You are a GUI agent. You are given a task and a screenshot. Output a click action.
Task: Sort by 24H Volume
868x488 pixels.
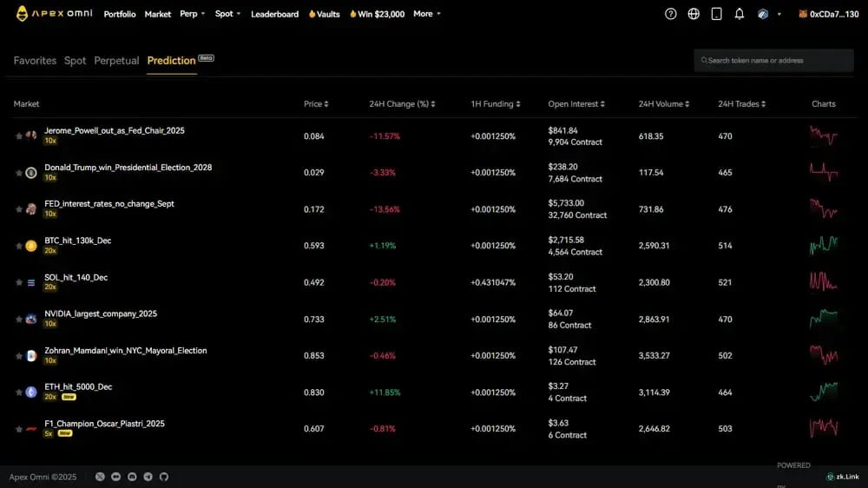click(x=664, y=104)
